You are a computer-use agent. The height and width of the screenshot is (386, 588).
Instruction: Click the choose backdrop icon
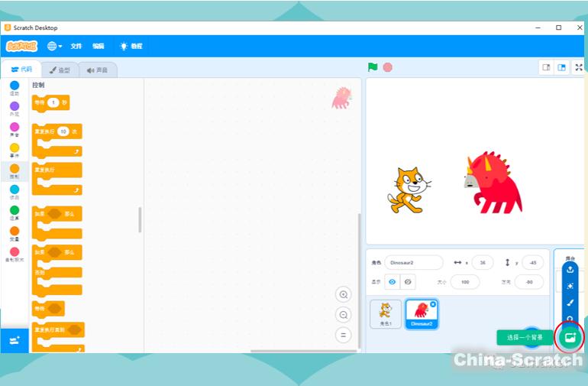tap(570, 337)
